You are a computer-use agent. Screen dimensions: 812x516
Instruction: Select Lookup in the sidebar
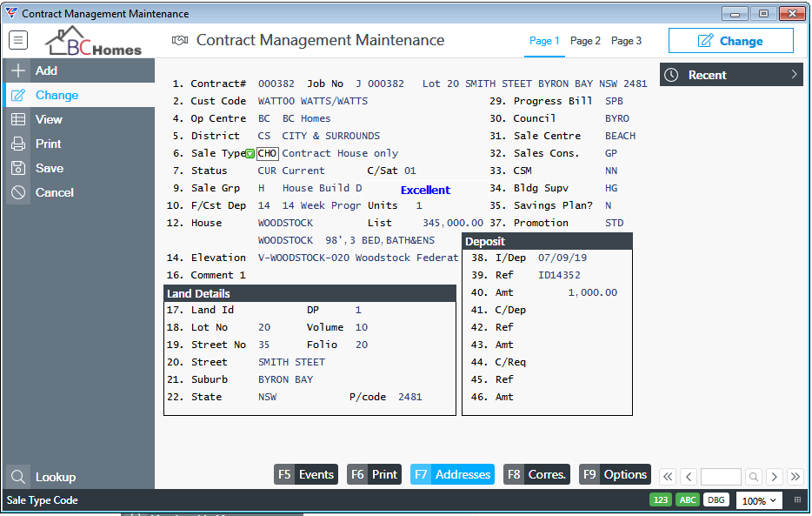pos(79,477)
